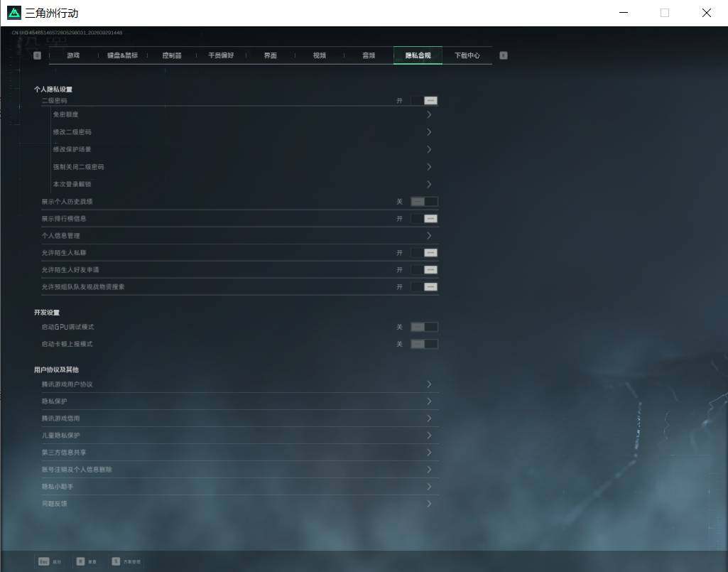The width and height of the screenshot is (728, 572).
Task: Open the 下载中心 tab
Action: click(x=467, y=55)
